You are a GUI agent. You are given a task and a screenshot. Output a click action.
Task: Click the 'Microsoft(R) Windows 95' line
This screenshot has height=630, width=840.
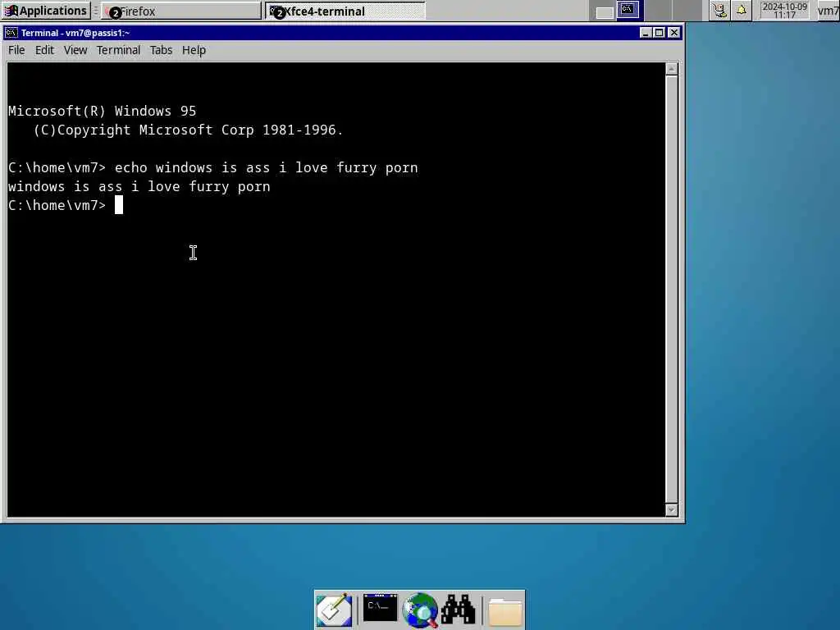102,111
